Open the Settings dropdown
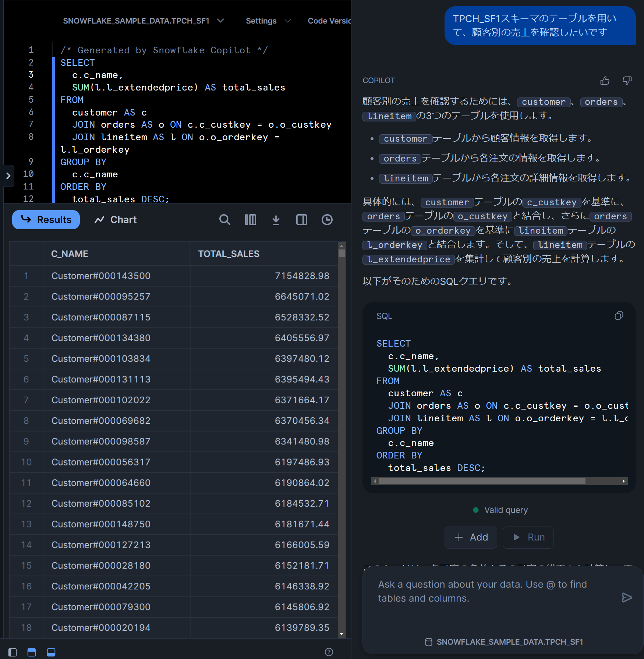This screenshot has width=644, height=659. tap(268, 21)
